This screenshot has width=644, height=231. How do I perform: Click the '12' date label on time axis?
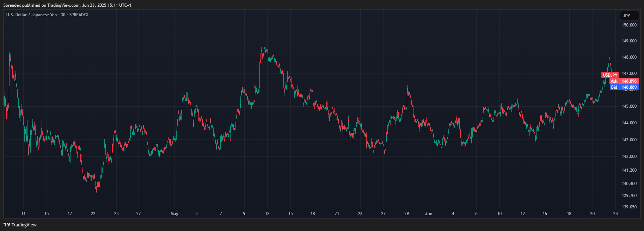click(523, 214)
